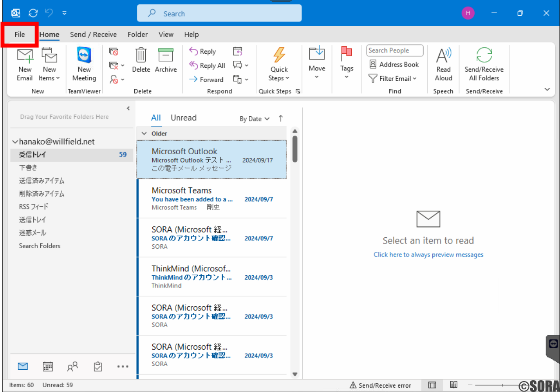The height and width of the screenshot is (392, 560).
Task: Click here to always preview messages
Action: tap(428, 254)
